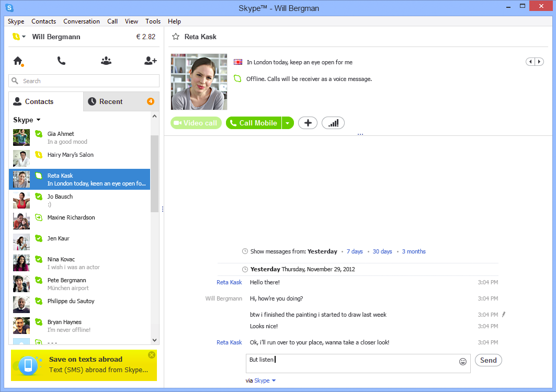
Task: Click the create group icon
Action: 106,61
